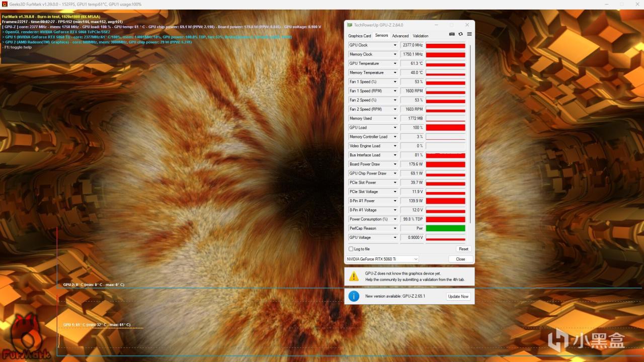Click the Update Now button
This screenshot has width=644, height=362.
point(458,296)
